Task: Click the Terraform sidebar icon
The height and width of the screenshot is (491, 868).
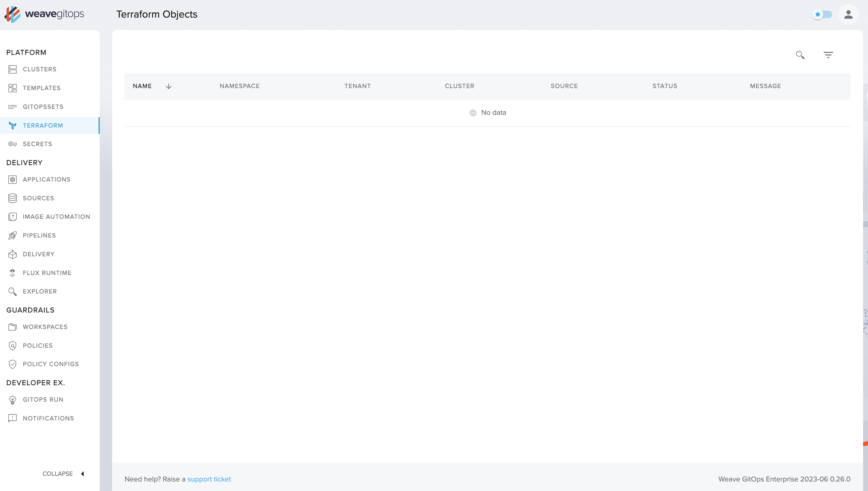Action: coord(12,125)
